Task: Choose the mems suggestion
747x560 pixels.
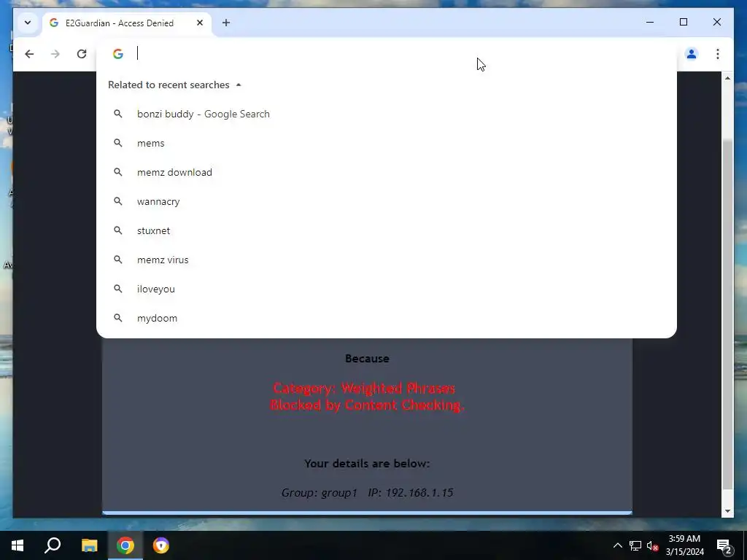Action: click(x=387, y=143)
